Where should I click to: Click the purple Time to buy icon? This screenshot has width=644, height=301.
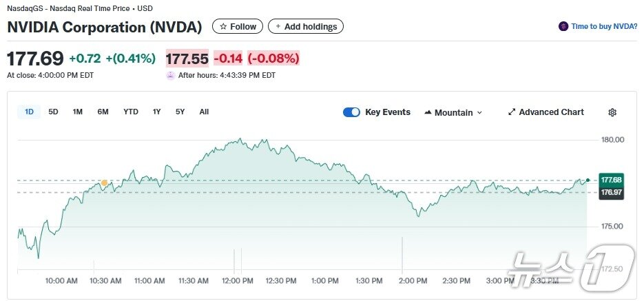click(563, 27)
